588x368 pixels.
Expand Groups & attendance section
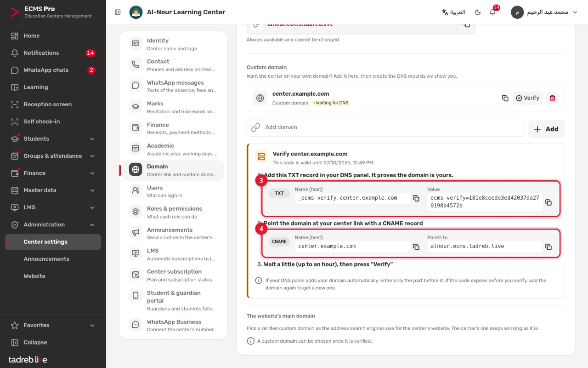tap(53, 156)
